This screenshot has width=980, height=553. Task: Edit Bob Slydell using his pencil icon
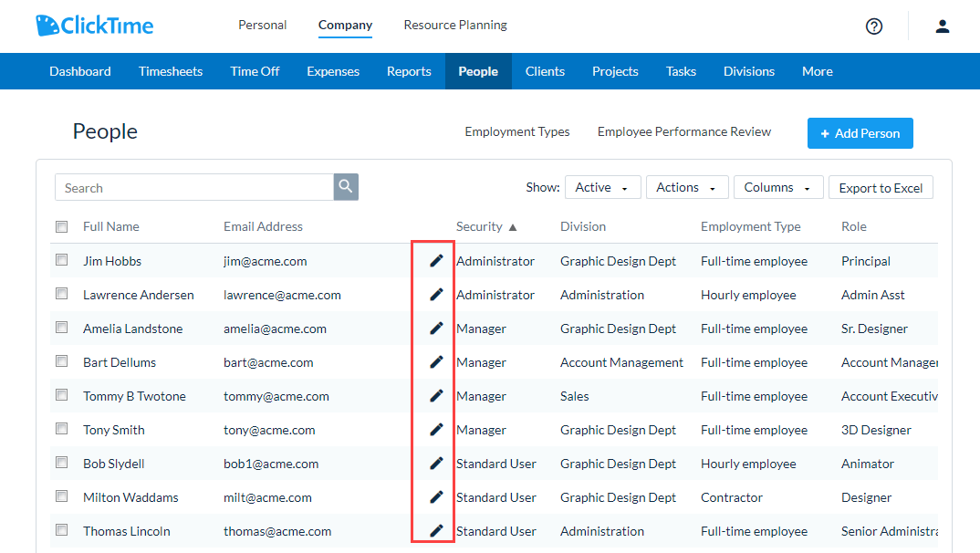[x=435, y=463]
